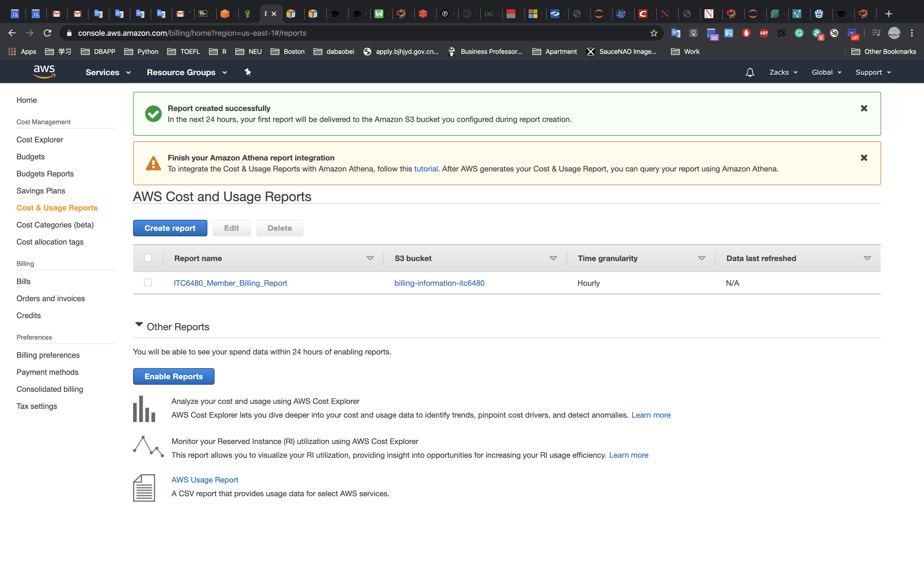924x577 pixels.
Task: Click the pin shortcuts icon in navbar
Action: point(248,72)
